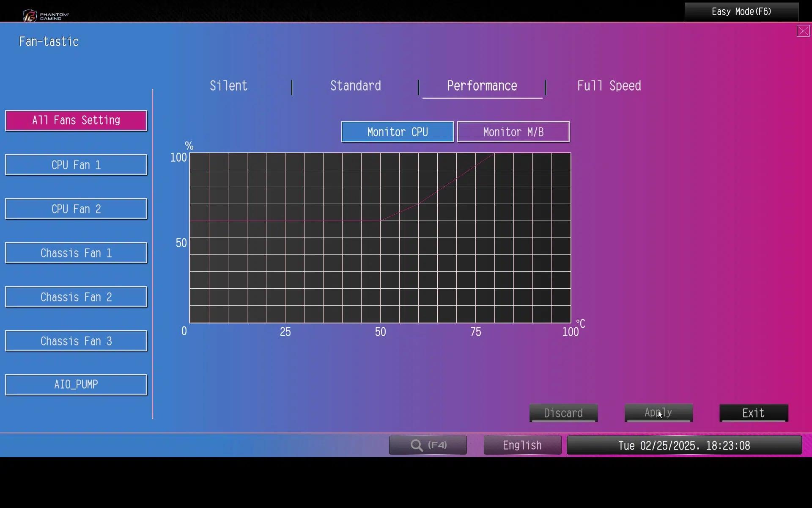Toggle Monitor CPU temperature source
The width and height of the screenshot is (812, 508).
click(x=398, y=132)
